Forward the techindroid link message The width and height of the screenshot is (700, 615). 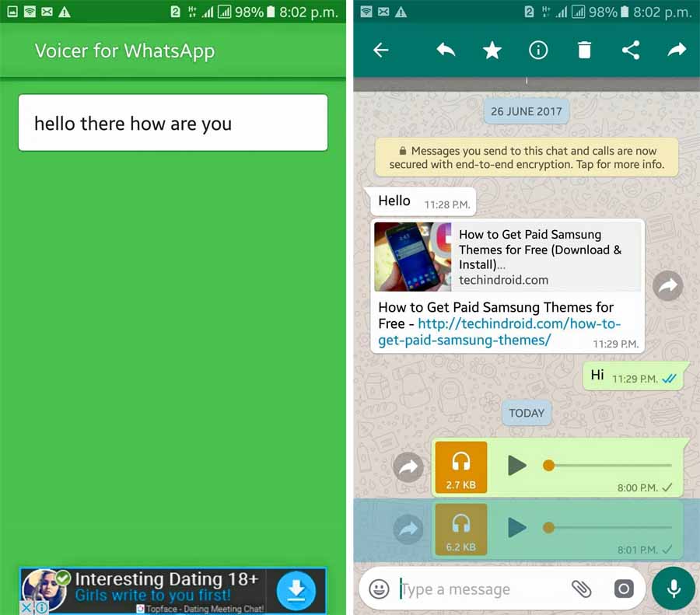pos(668,285)
